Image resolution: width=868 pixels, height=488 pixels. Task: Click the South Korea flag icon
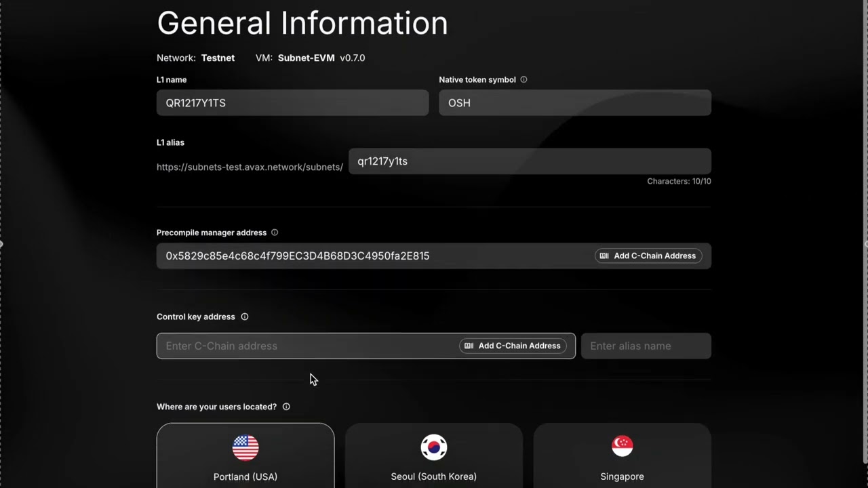click(x=434, y=447)
